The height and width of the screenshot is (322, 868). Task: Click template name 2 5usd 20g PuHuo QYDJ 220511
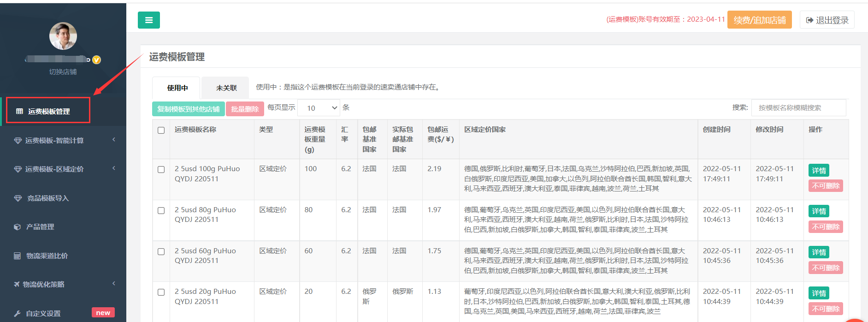point(205,297)
